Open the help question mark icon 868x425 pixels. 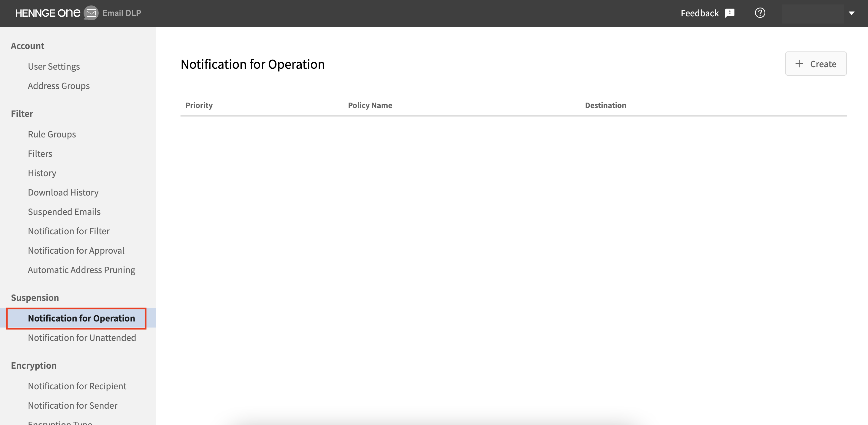coord(760,13)
